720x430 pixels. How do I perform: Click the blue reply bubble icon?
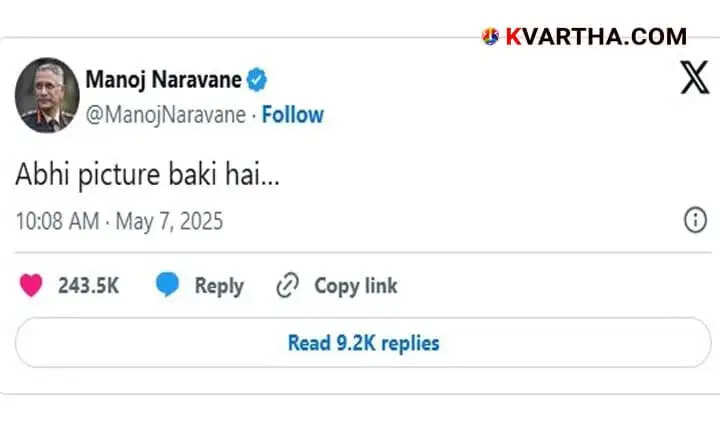tap(167, 286)
